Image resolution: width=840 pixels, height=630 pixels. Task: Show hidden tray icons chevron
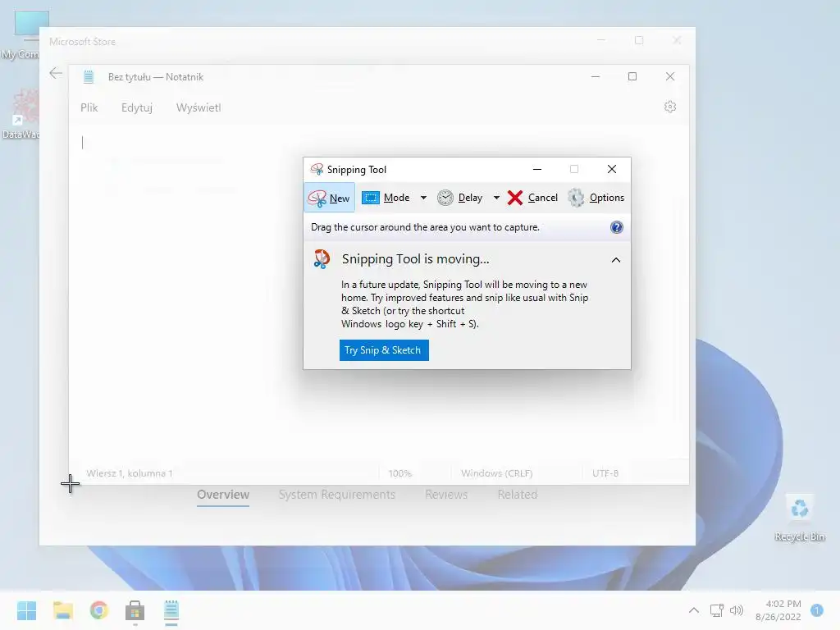pos(694,610)
